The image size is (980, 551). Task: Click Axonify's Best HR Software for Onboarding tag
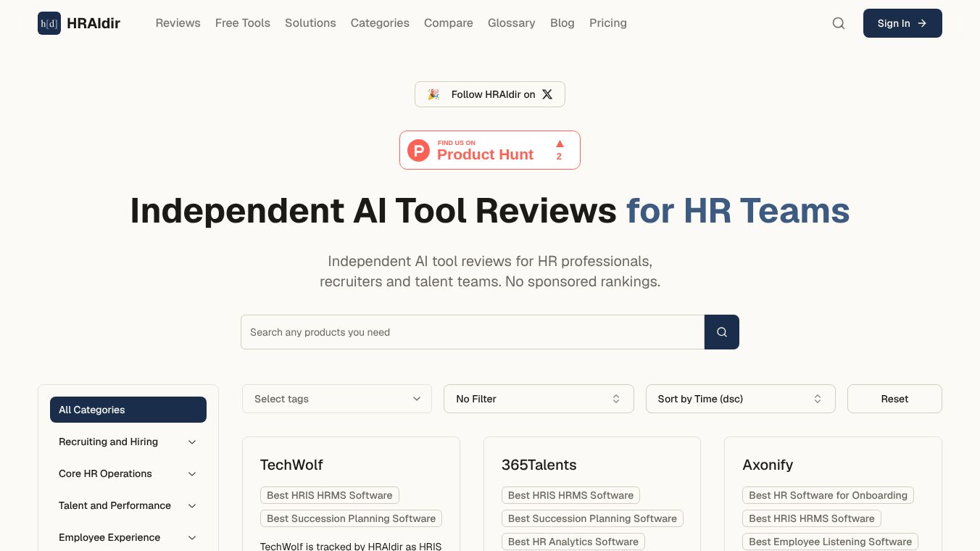tap(828, 495)
